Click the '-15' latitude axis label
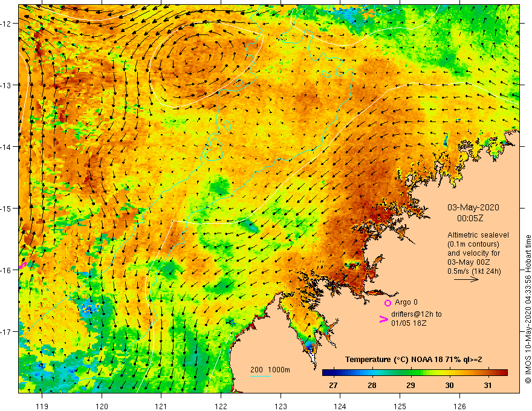Screen dimensions: 532x411 pyautogui.click(x=7, y=208)
